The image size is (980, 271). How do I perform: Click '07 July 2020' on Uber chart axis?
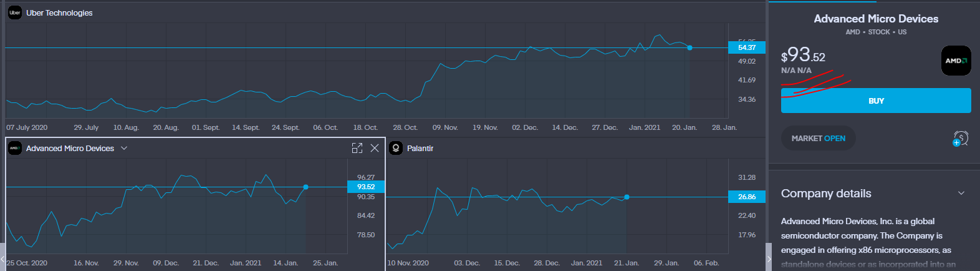(27, 127)
